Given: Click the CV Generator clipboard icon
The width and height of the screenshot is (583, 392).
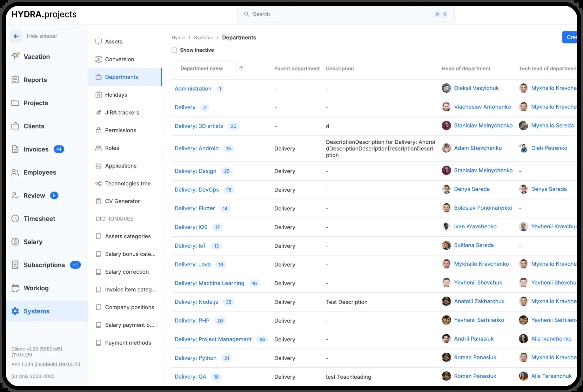Looking at the screenshot, I should (99, 201).
